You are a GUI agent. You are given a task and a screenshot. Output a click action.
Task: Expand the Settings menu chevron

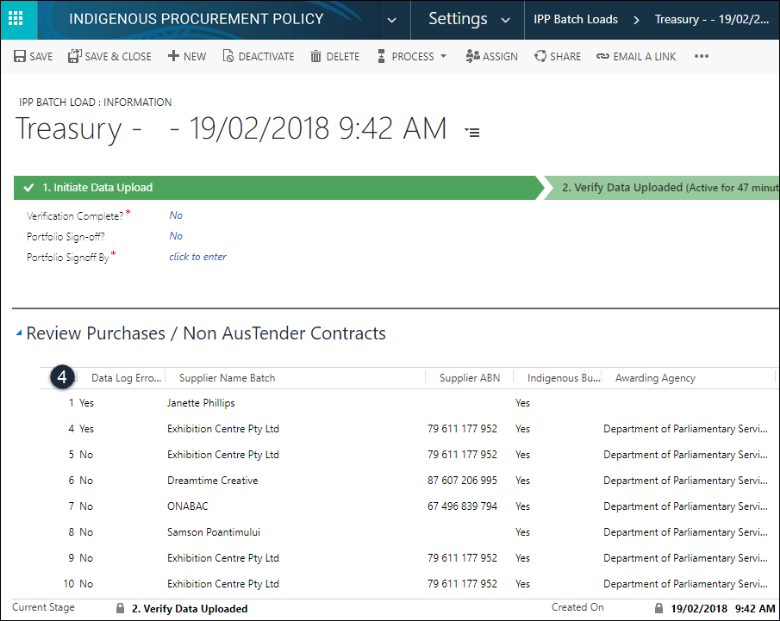point(505,20)
